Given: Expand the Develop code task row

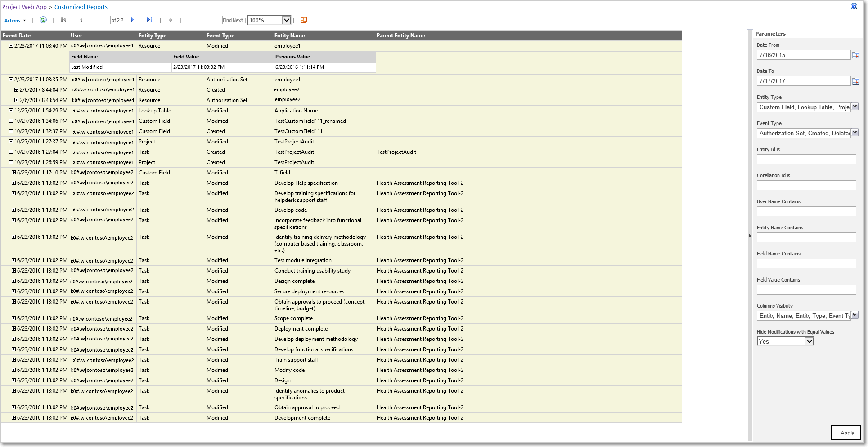Looking at the screenshot, I should [14, 210].
